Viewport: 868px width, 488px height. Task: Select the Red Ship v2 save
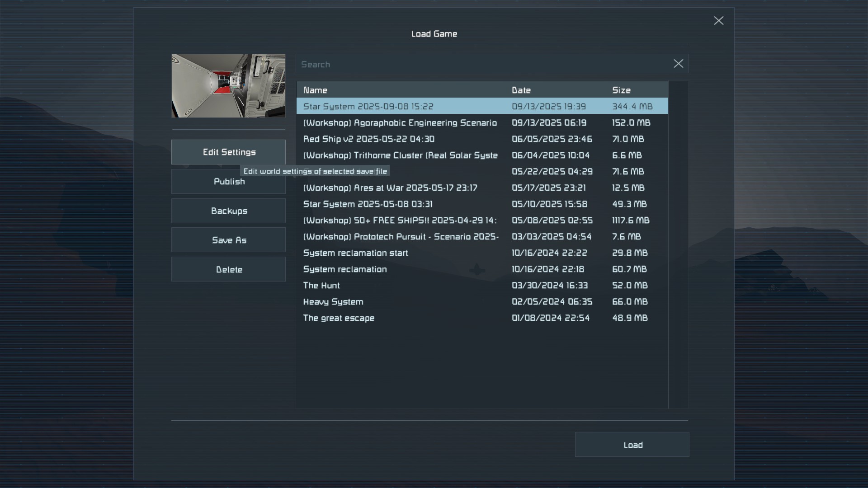click(x=368, y=139)
